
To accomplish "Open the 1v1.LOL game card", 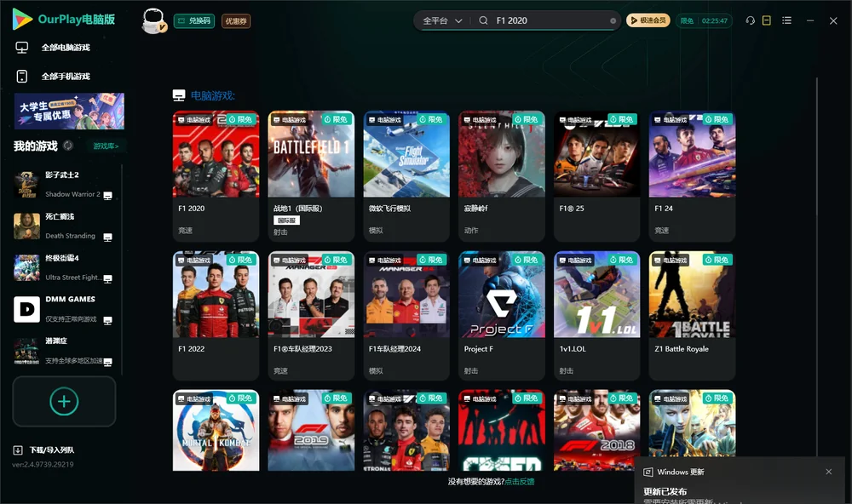I will (x=596, y=316).
